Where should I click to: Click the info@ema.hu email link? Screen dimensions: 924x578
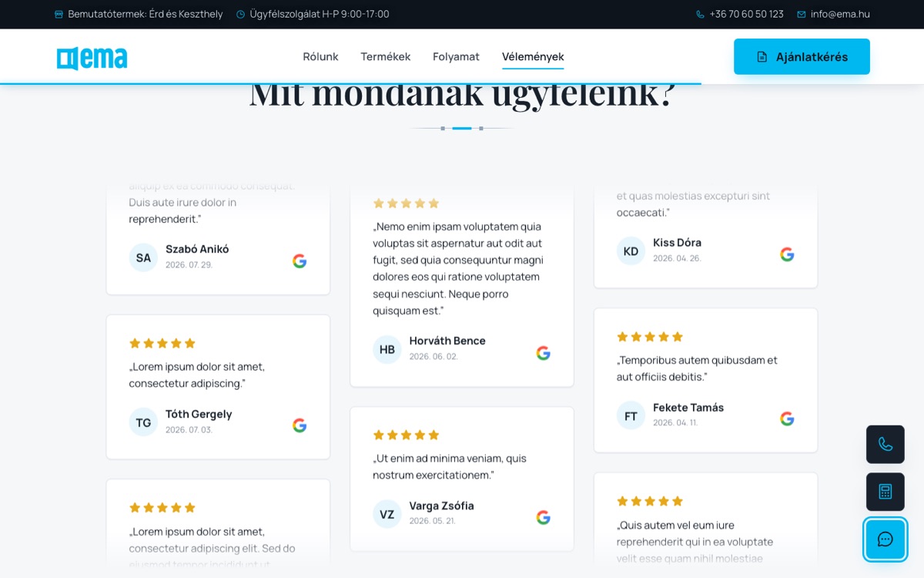[840, 14]
